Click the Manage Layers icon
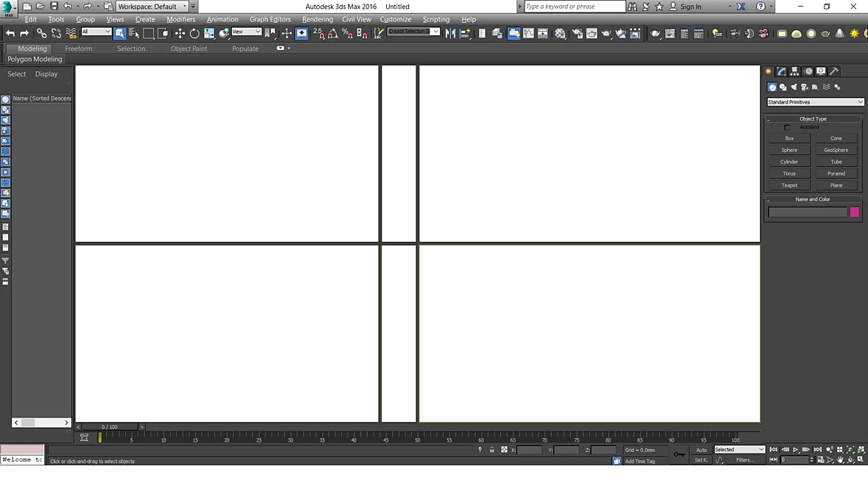Image resolution: width=868 pixels, height=488 pixels. tap(497, 34)
